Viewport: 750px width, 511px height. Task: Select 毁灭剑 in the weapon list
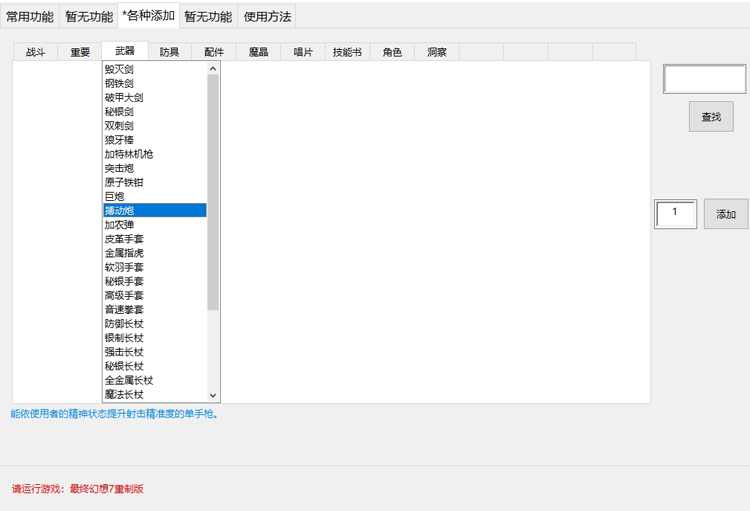(x=155, y=69)
